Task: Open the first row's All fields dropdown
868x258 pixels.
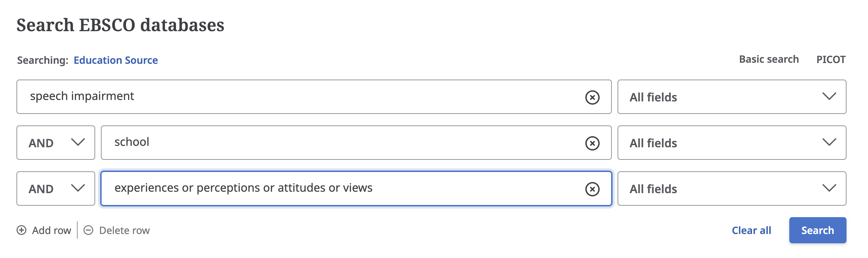Action: tap(732, 97)
